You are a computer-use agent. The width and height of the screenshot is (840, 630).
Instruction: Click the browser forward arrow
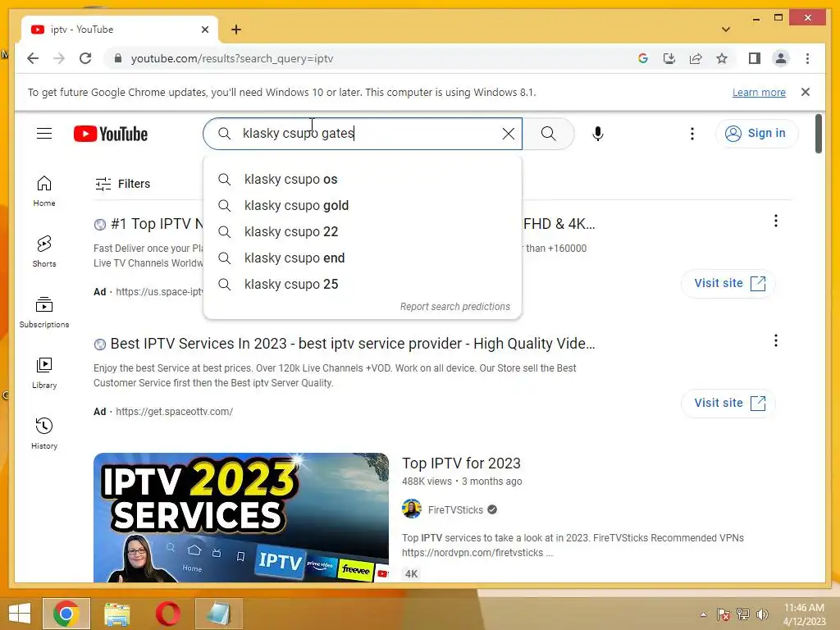59,58
